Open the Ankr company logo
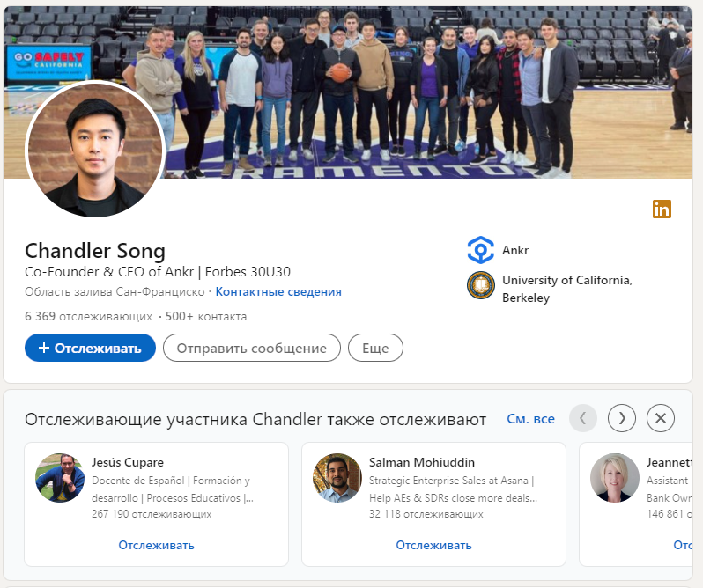The height and width of the screenshot is (588, 703). point(481,250)
